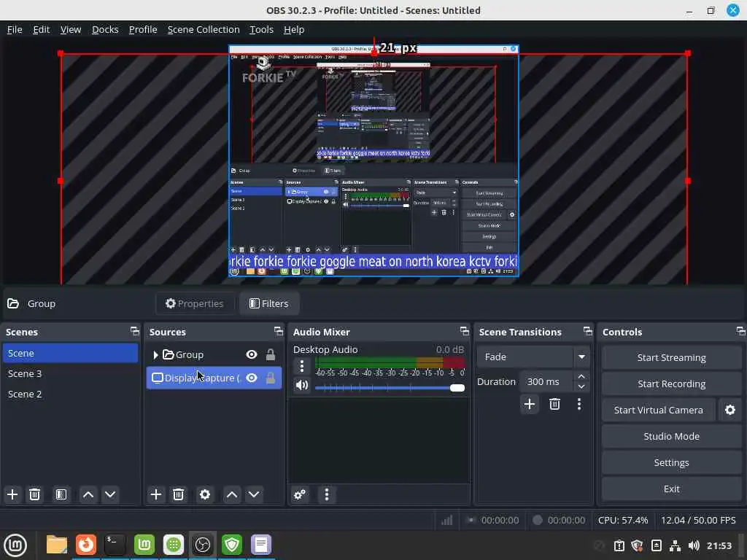The width and height of the screenshot is (747, 560).
Task: Open the Scene Collection menu
Action: click(x=204, y=29)
